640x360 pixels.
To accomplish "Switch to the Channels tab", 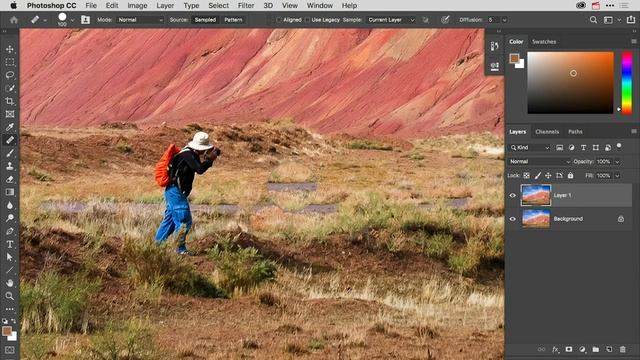I will pyautogui.click(x=547, y=132).
